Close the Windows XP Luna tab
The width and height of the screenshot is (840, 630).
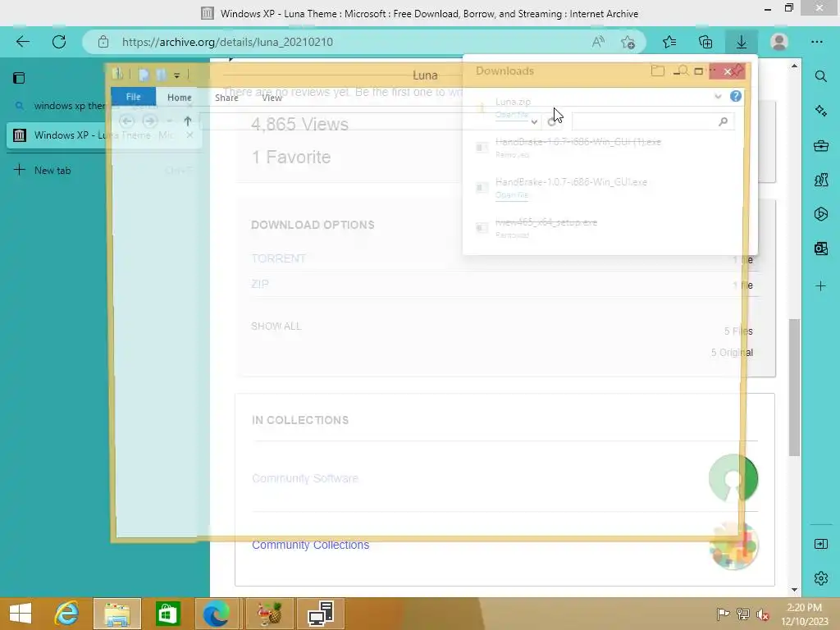pyautogui.click(x=189, y=135)
